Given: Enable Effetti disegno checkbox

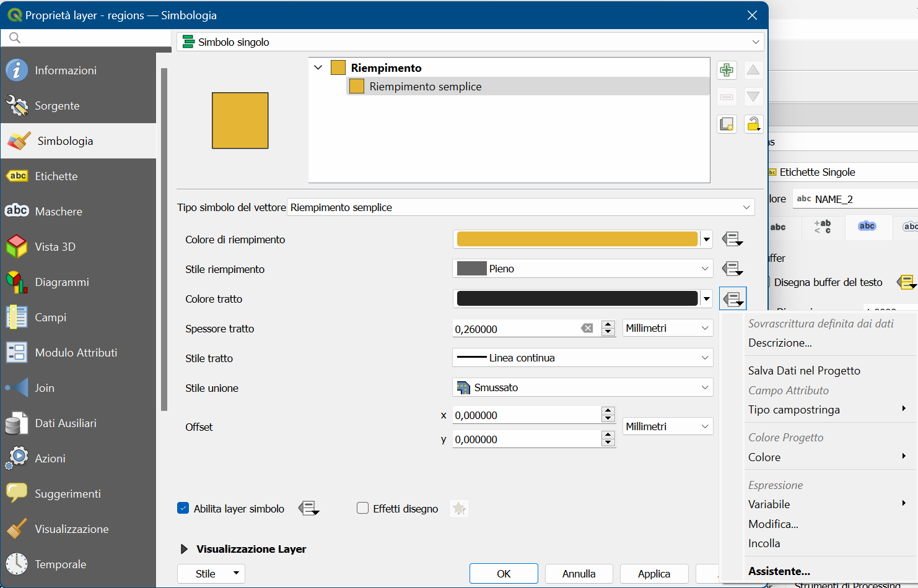Looking at the screenshot, I should coord(363,508).
